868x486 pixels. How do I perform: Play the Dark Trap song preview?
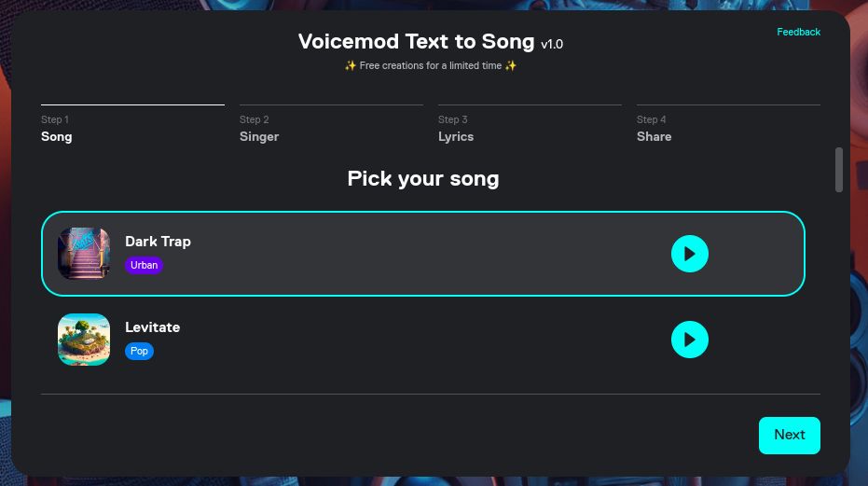(689, 254)
